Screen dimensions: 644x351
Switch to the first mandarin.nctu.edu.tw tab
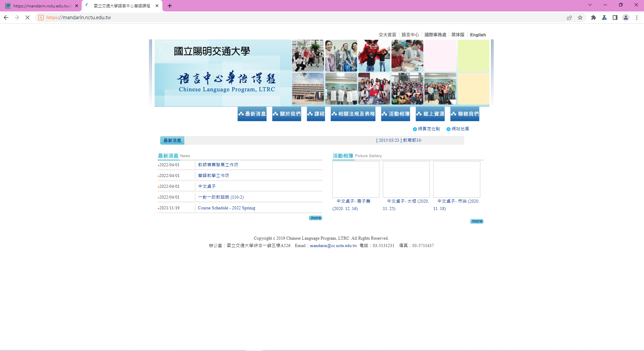(x=41, y=6)
